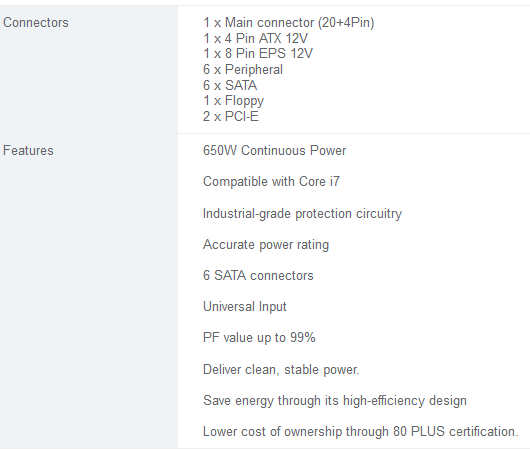Click the 6 SATA connectors feature
The width and height of the screenshot is (530, 449).
[x=258, y=276]
